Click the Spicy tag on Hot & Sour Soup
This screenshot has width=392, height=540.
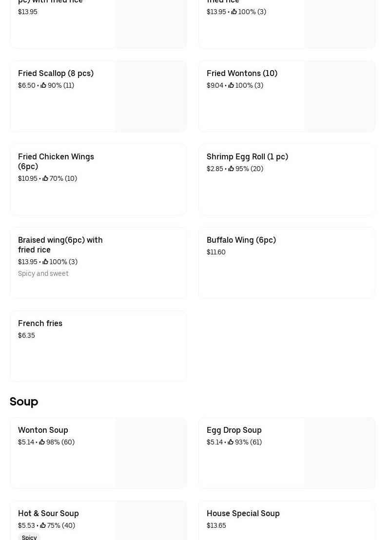[29, 537]
